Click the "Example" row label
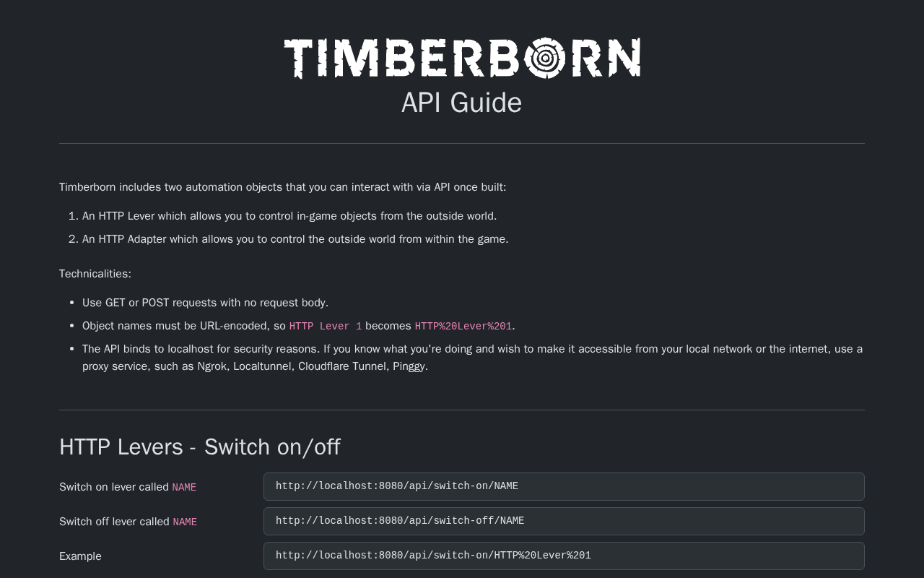This screenshot has height=578, width=924. 80,556
